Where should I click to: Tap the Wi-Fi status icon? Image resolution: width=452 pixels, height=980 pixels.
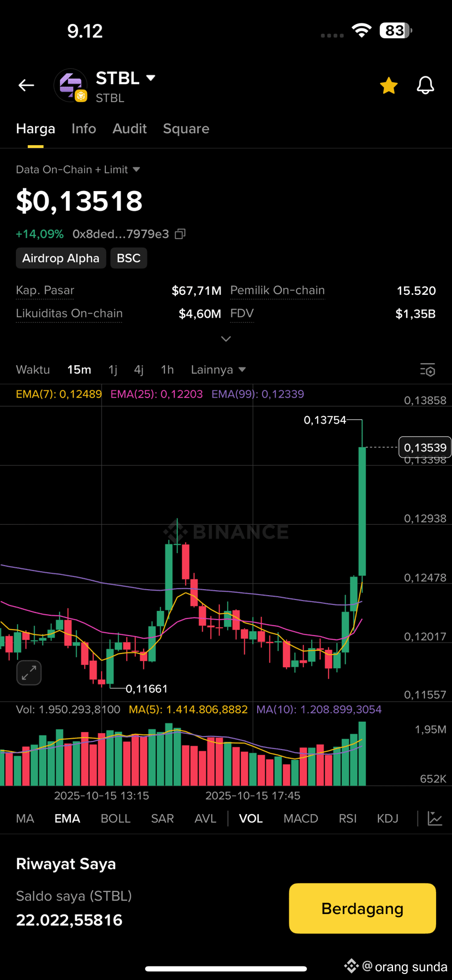(361, 31)
